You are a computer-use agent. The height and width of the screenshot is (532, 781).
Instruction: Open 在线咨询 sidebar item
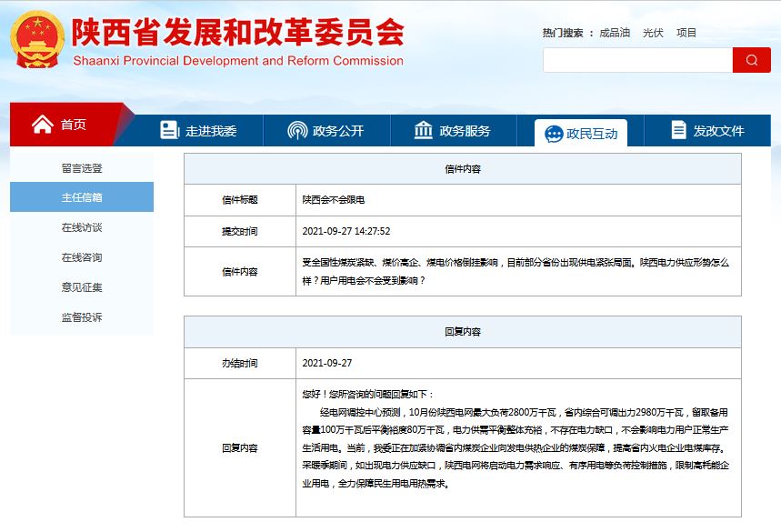(x=82, y=257)
